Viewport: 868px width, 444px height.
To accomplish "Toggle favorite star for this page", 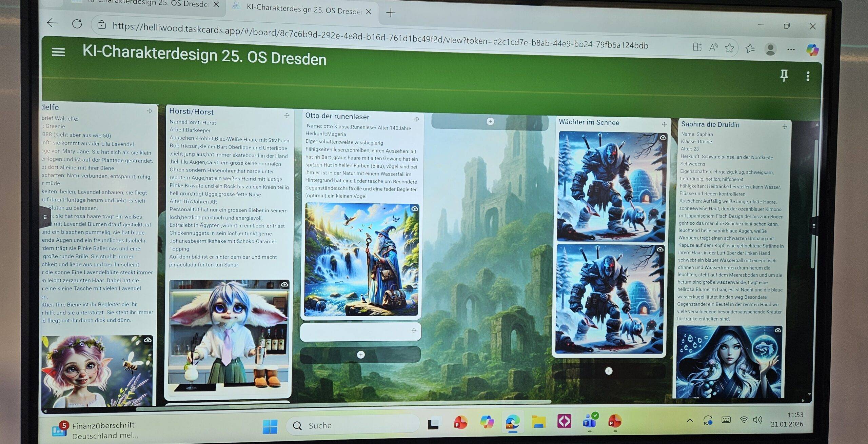I will (x=729, y=48).
